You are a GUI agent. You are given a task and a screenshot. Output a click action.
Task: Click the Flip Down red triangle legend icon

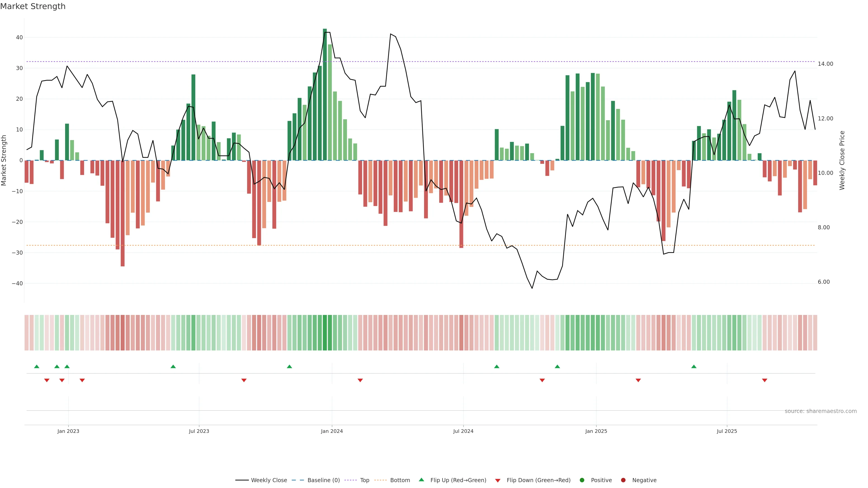[x=498, y=480]
